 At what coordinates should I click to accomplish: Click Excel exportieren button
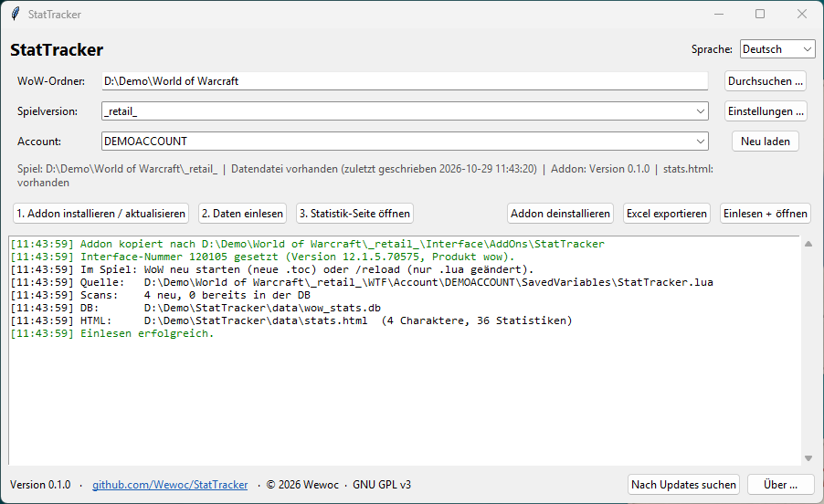pos(666,214)
